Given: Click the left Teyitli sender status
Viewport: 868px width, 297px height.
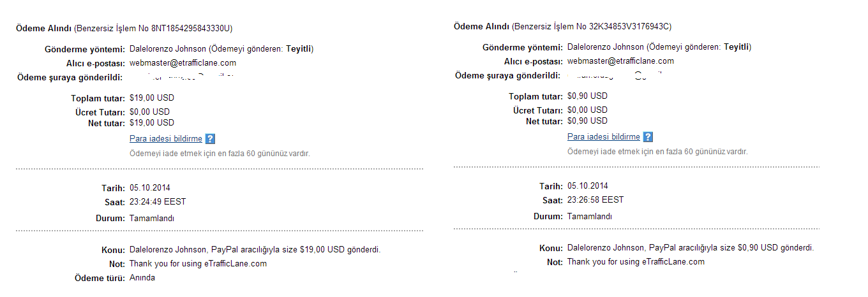Looking at the screenshot, I should tap(298, 49).
